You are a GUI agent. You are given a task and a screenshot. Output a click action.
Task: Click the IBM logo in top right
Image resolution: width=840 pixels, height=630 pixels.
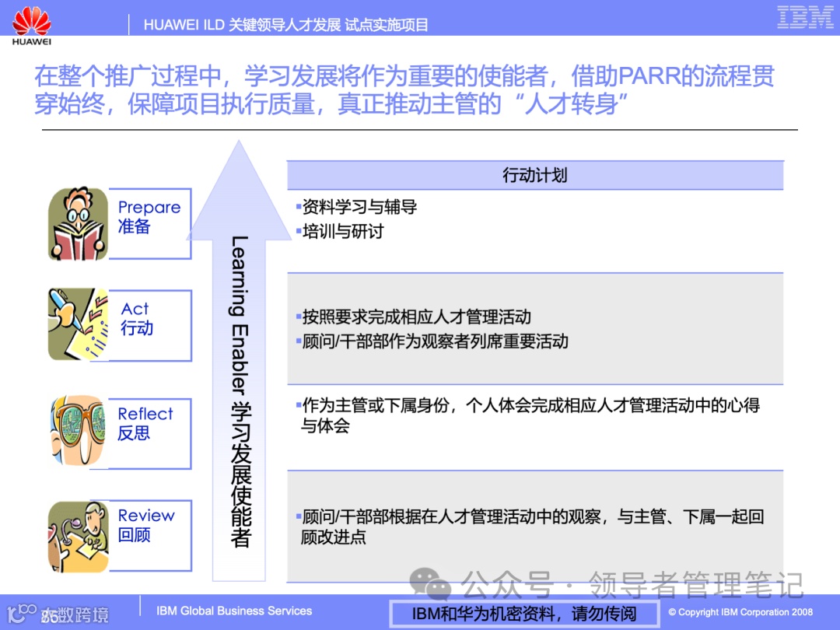point(806,16)
